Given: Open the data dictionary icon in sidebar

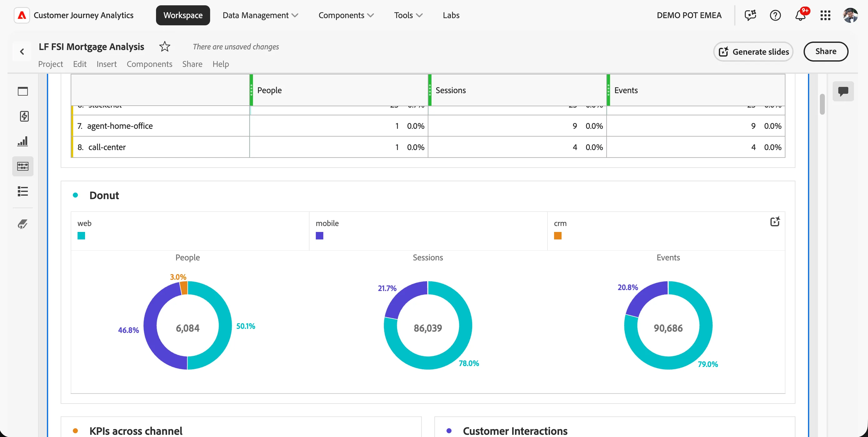Looking at the screenshot, I should pyautogui.click(x=23, y=224).
